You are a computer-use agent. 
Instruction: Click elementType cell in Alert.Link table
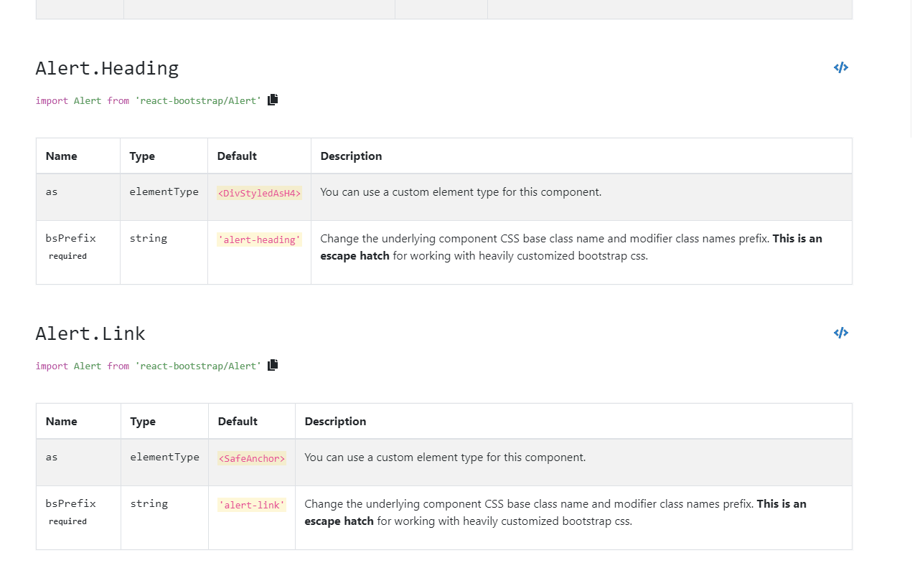[x=164, y=457]
